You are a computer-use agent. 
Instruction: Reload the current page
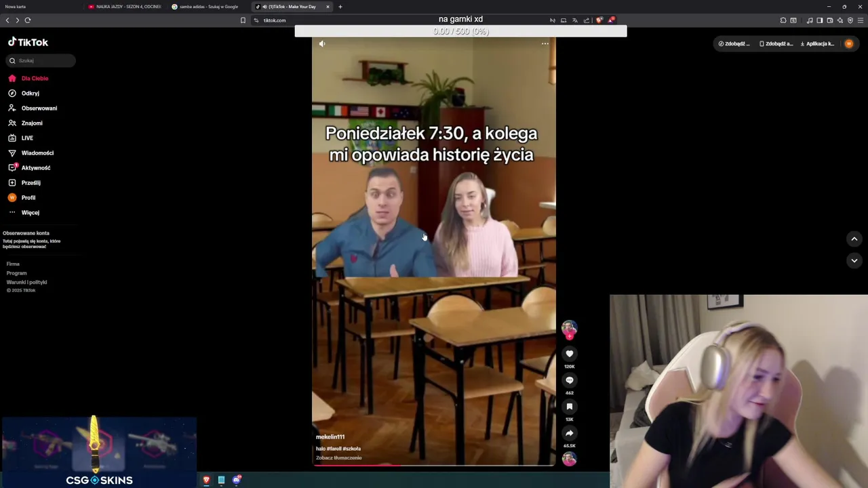(28, 20)
